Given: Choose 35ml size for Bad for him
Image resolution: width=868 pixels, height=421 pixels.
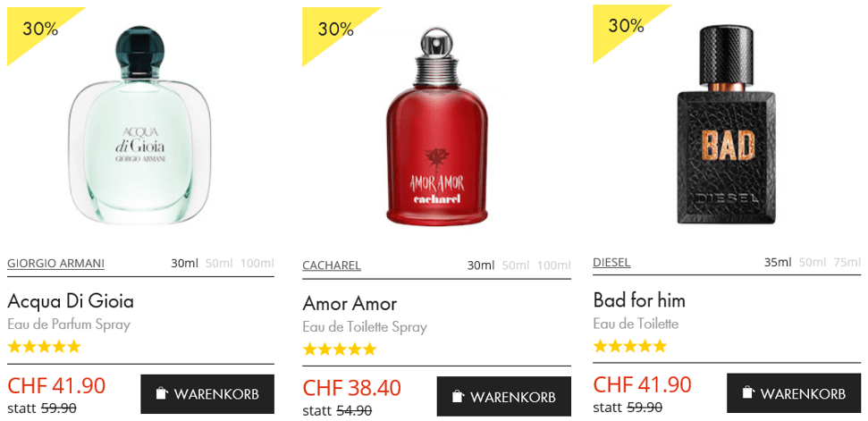Looking at the screenshot, I should point(778,262).
